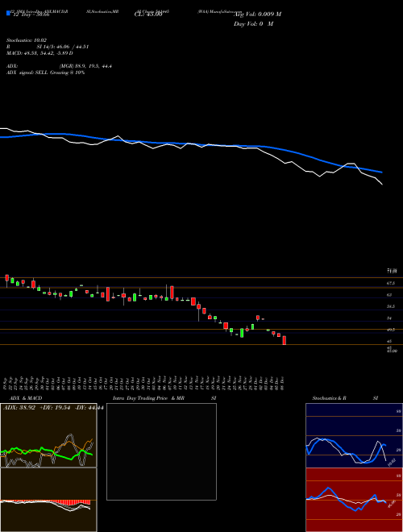Select the Avg Vol: 0.009 M text
Image resolution: width=403 pixels, height=532 pixels.
pos(257,15)
